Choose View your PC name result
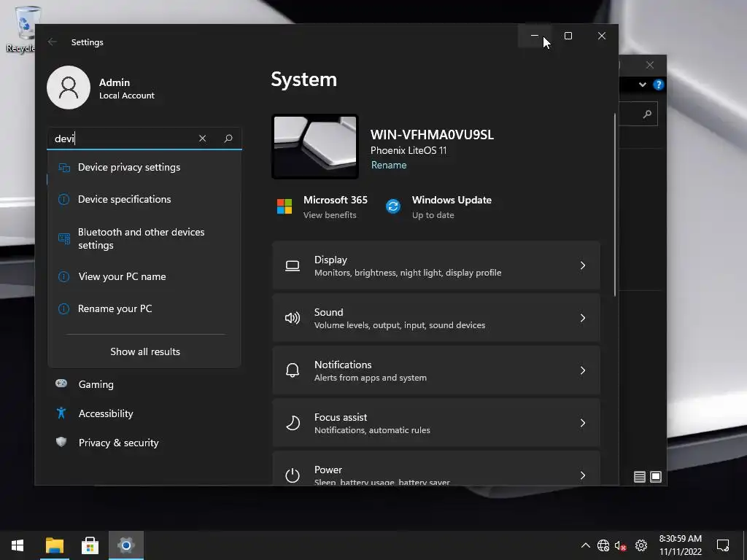 coord(144,276)
